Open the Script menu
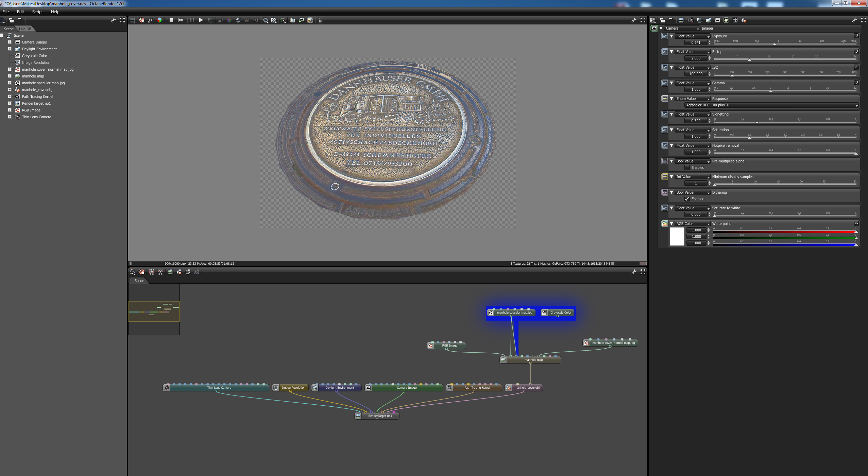The width and height of the screenshot is (868, 476). 37,12
